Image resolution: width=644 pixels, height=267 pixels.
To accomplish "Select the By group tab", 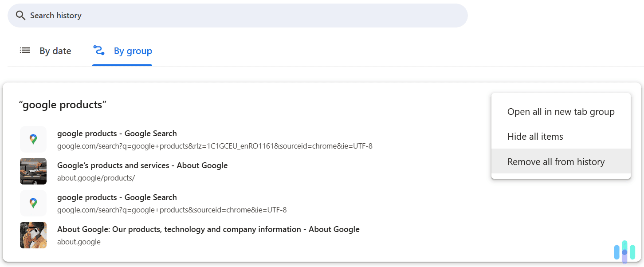I will (x=133, y=51).
